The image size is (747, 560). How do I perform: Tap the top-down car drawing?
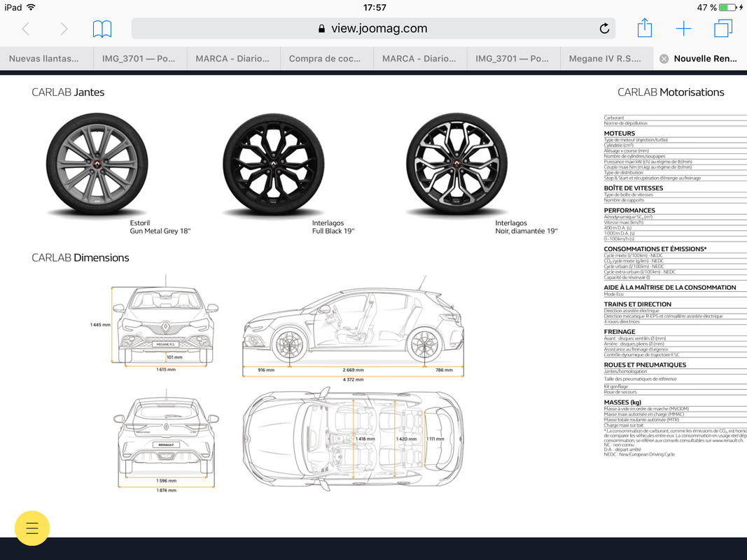(353, 438)
